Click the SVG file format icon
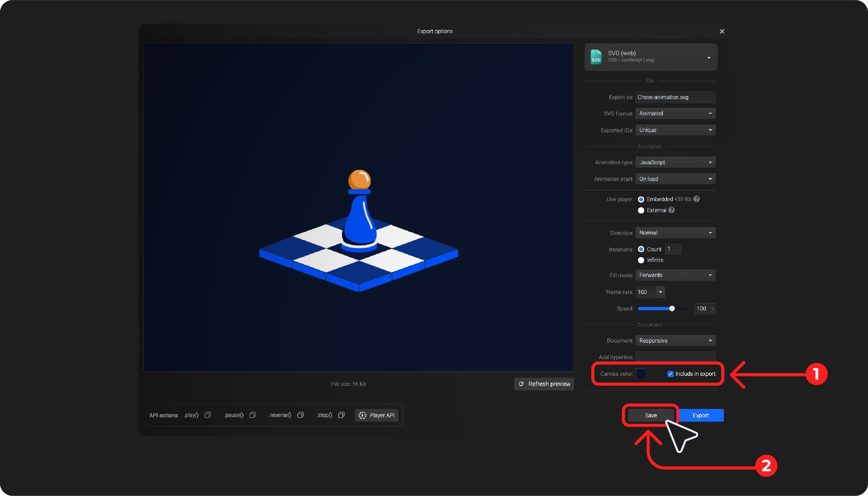Image resolution: width=868 pixels, height=496 pixels. (x=596, y=57)
